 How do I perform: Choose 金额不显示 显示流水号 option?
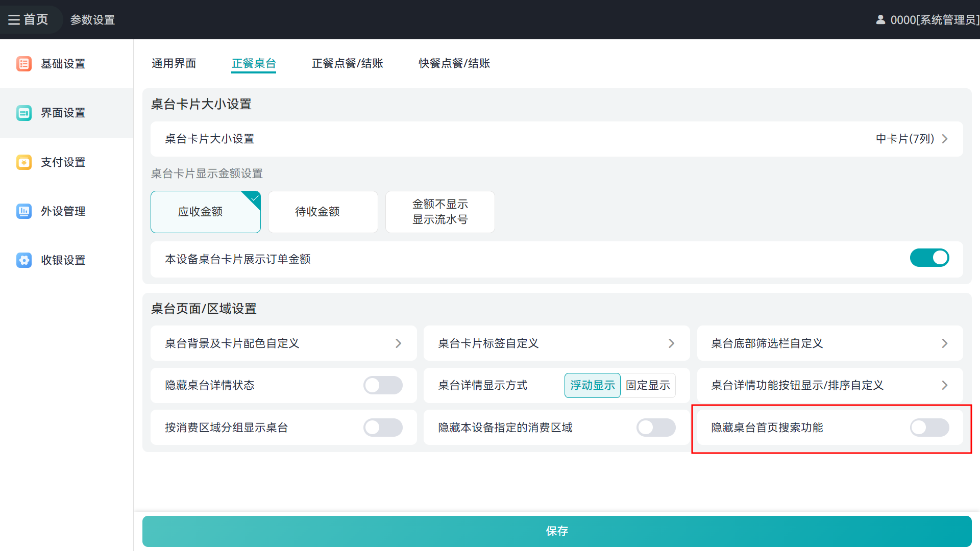tap(440, 212)
